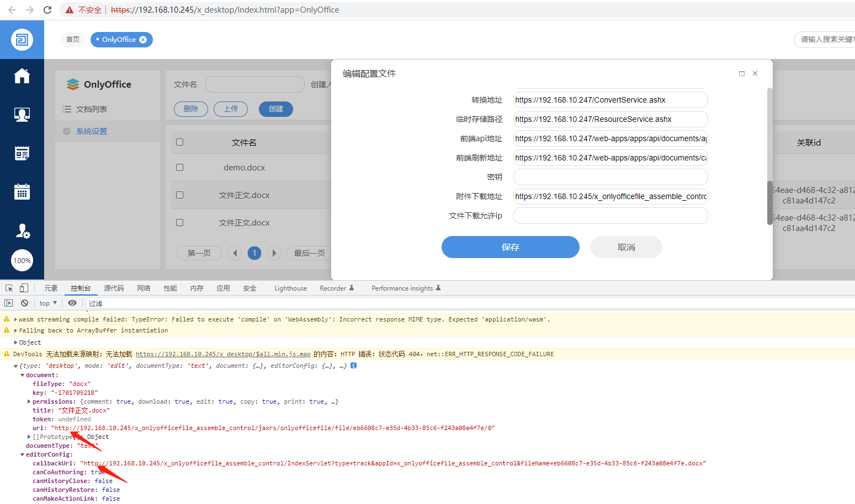This screenshot has width=855, height=504.
Task: Click the warning icon on the wasm streaming message
Action: click(x=7, y=319)
